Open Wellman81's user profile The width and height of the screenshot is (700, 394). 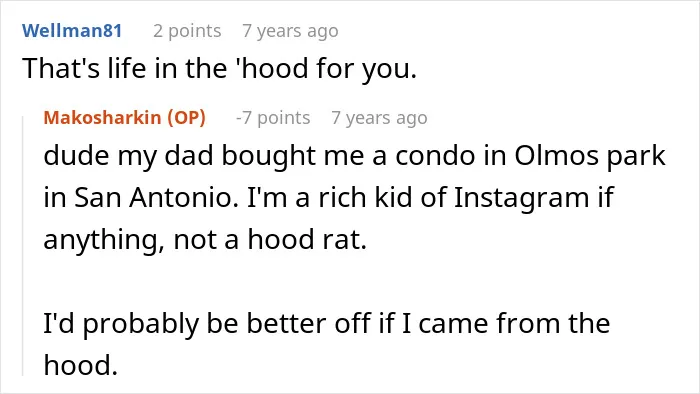coord(72,31)
